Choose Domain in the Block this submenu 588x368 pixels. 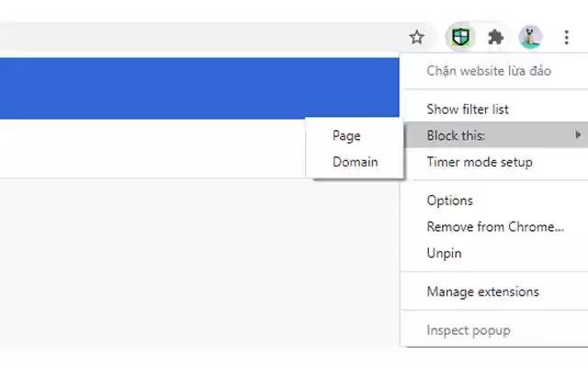355,162
